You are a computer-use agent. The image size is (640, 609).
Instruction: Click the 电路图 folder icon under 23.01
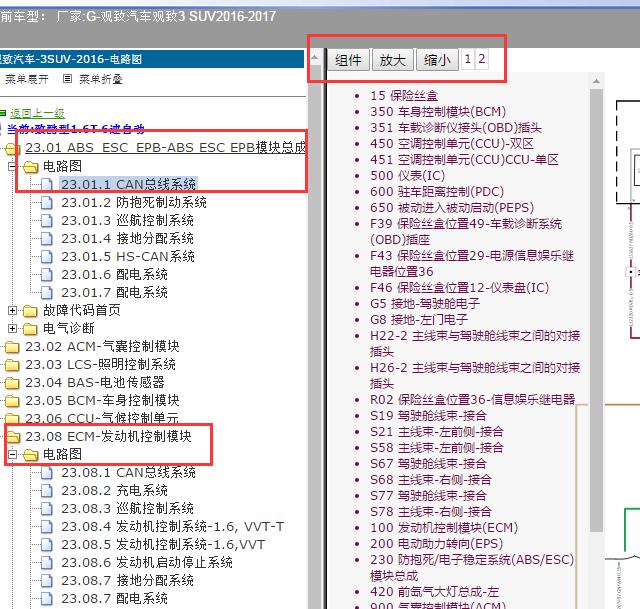coord(30,167)
